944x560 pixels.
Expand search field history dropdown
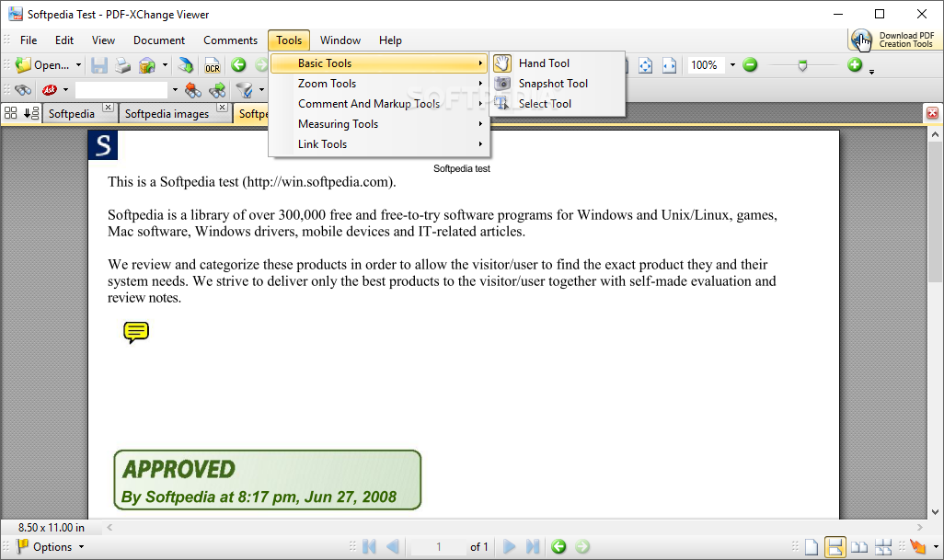175,90
